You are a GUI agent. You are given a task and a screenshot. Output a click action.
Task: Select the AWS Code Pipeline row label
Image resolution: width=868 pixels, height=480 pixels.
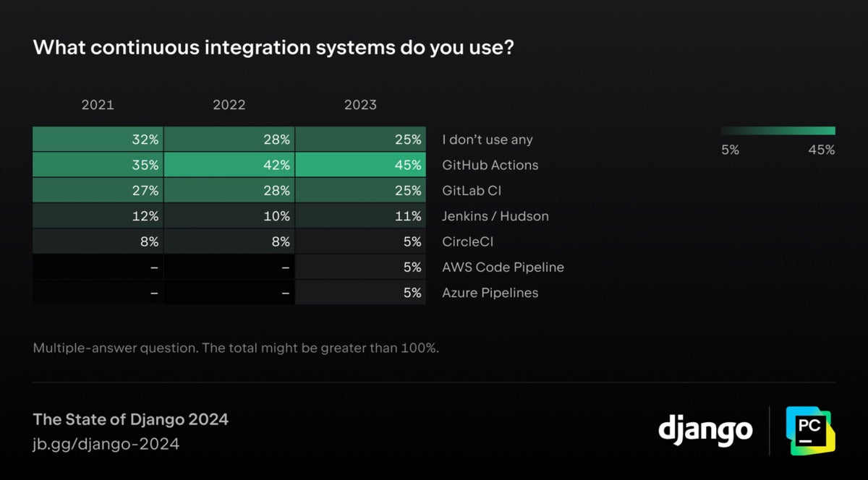click(x=503, y=267)
